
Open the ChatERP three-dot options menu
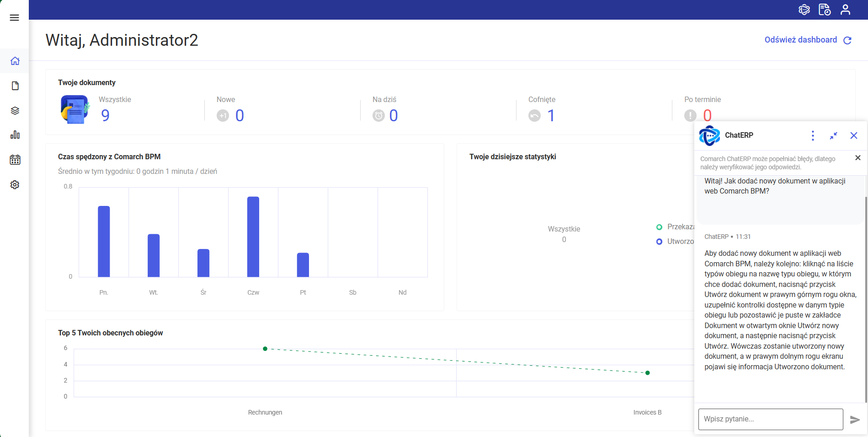pyautogui.click(x=813, y=135)
